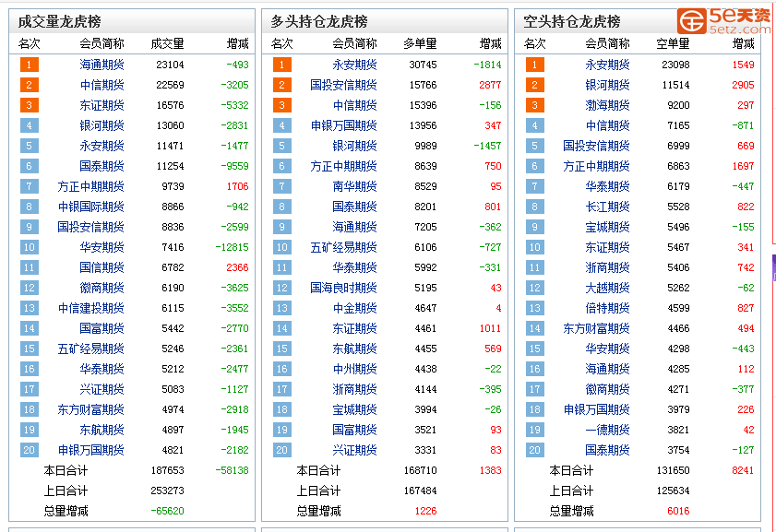Click 总量增减 value 1226
Screen dimensions: 776x532
coord(425,511)
